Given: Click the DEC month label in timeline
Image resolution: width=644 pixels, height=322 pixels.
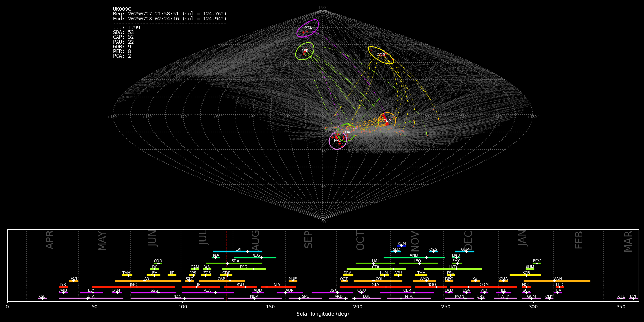Looking at the screenshot, I should [x=468, y=240].
